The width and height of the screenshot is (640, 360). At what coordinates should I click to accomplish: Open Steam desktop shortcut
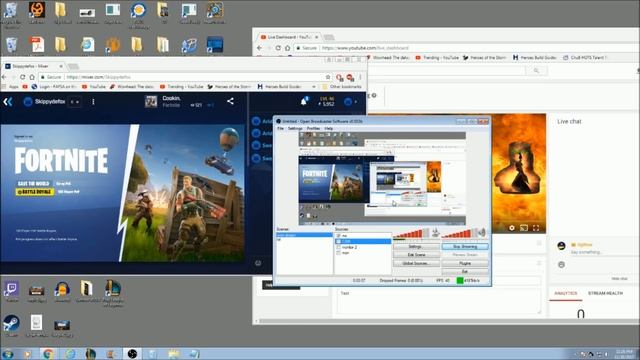coord(11,325)
